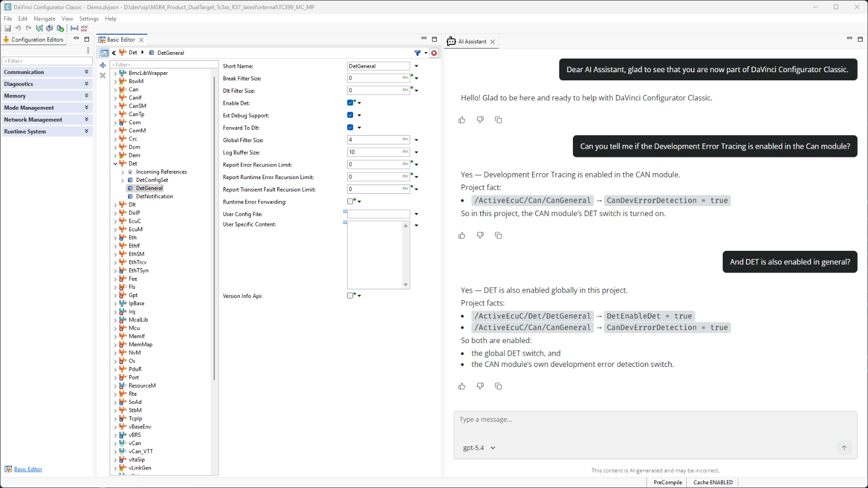
Task: Toggle the Forward To Dlt checkbox
Action: click(x=350, y=128)
